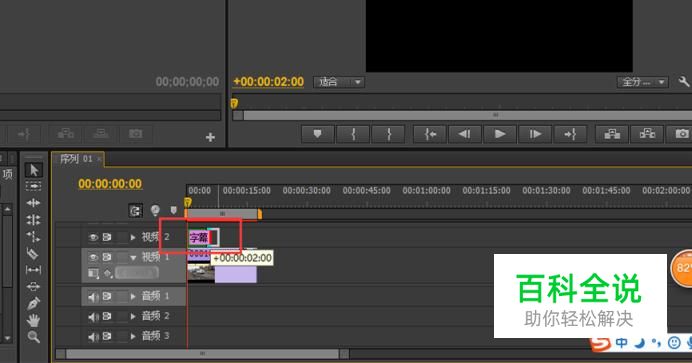Select the Zoom magnifier tool
The width and height of the screenshot is (692, 363).
point(34,337)
